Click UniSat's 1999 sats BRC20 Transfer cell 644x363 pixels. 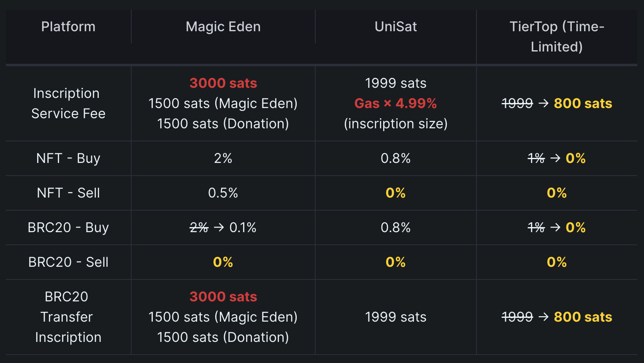click(x=395, y=317)
